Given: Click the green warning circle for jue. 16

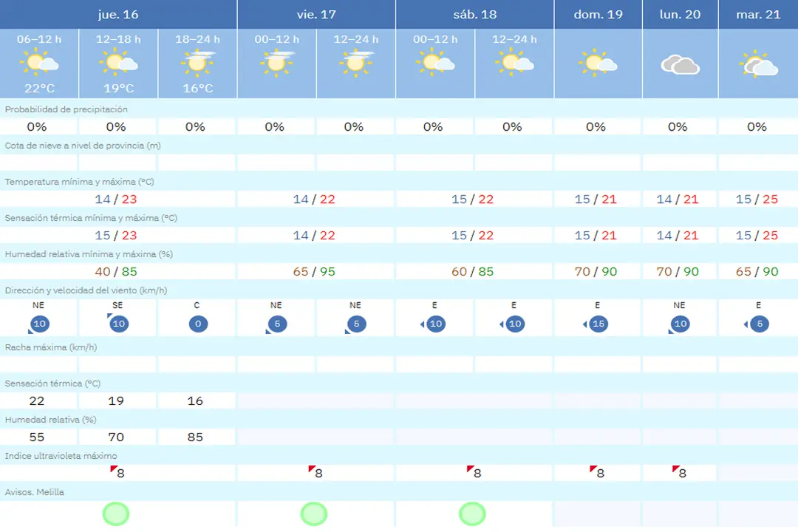Looking at the screenshot, I should pyautogui.click(x=116, y=514).
